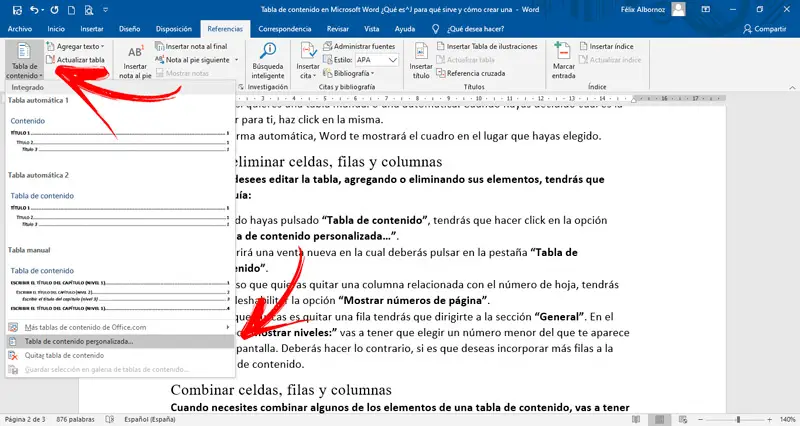Click Insertar índice
The width and height of the screenshot is (800, 426).
[607, 46]
